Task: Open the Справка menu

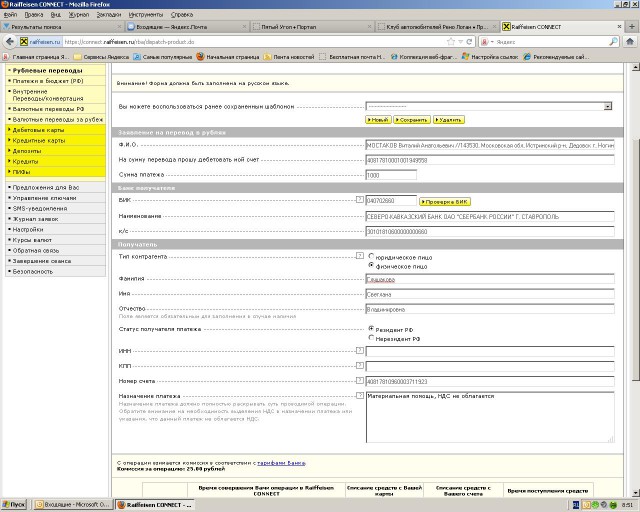Action: pyautogui.click(x=182, y=15)
